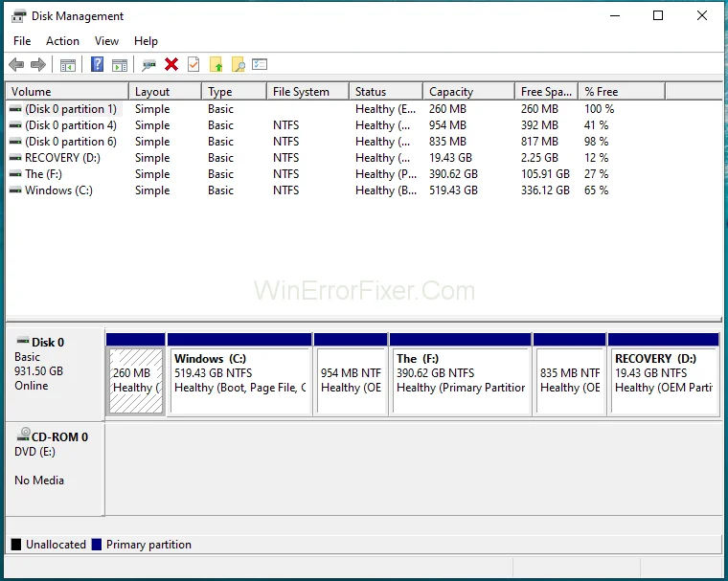Image resolution: width=728 pixels, height=581 pixels.
Task: Click the Disk 0 Basic label panel
Action: coord(55,373)
